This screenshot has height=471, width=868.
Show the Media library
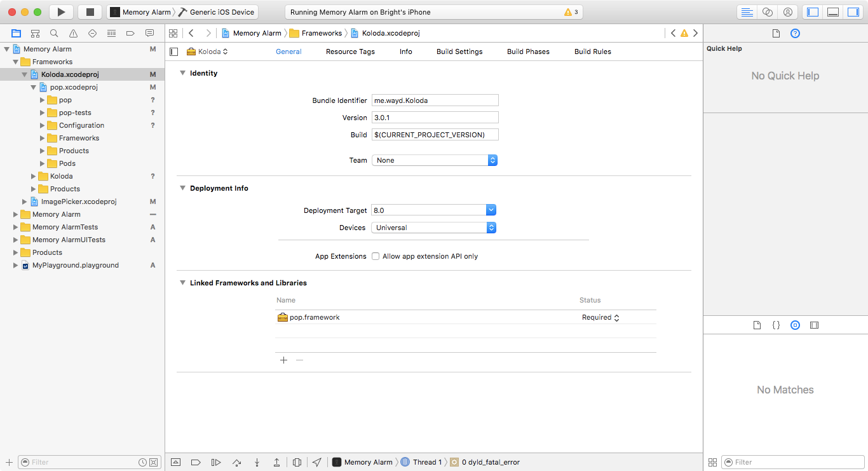[x=814, y=325]
